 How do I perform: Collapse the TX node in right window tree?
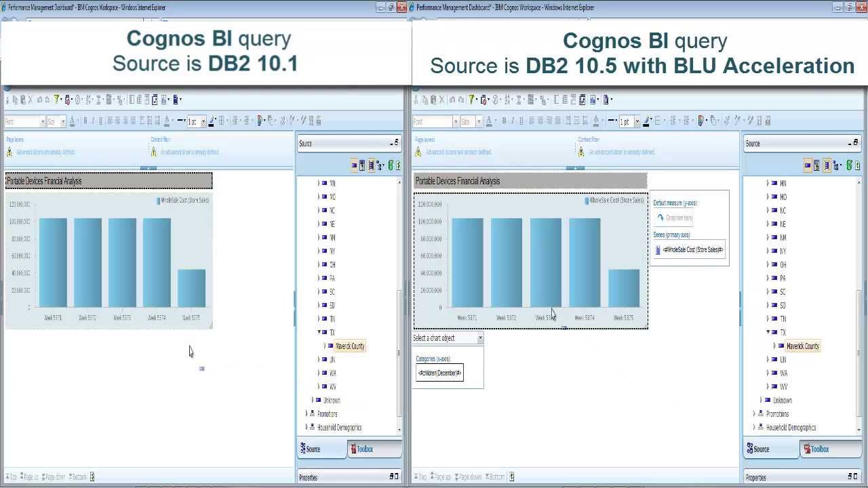click(x=768, y=332)
